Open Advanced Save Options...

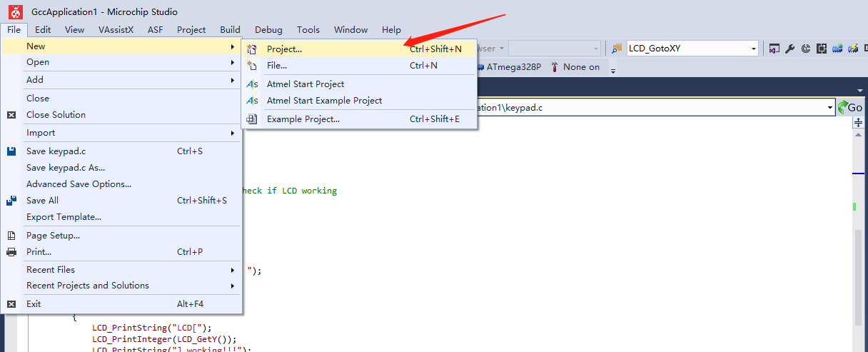[121, 183]
